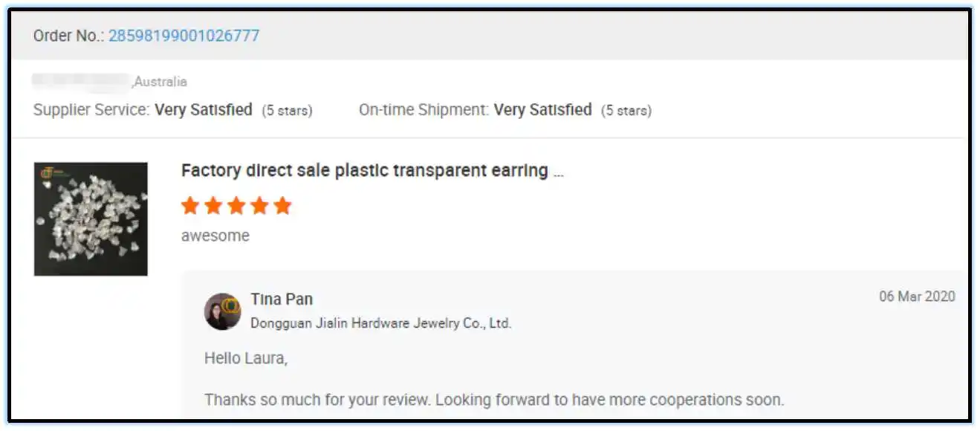
Task: Click the "awesome" review comment
Action: point(215,236)
